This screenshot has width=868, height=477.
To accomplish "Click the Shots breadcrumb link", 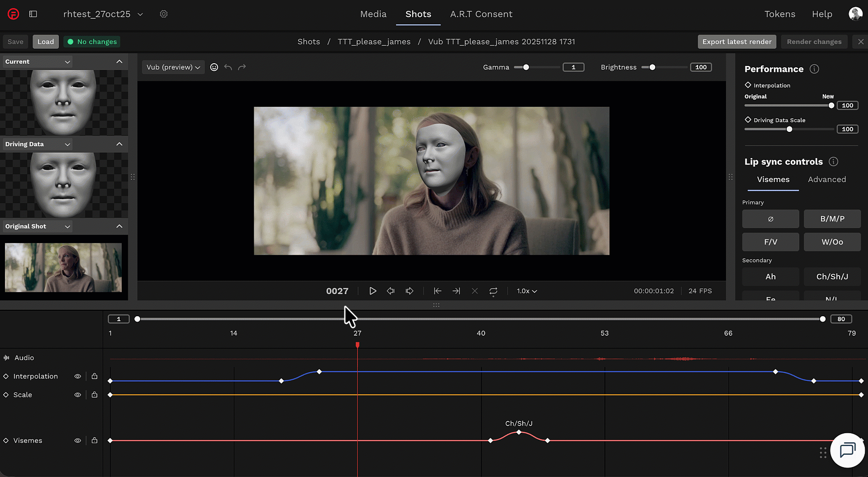I will pyautogui.click(x=309, y=42).
